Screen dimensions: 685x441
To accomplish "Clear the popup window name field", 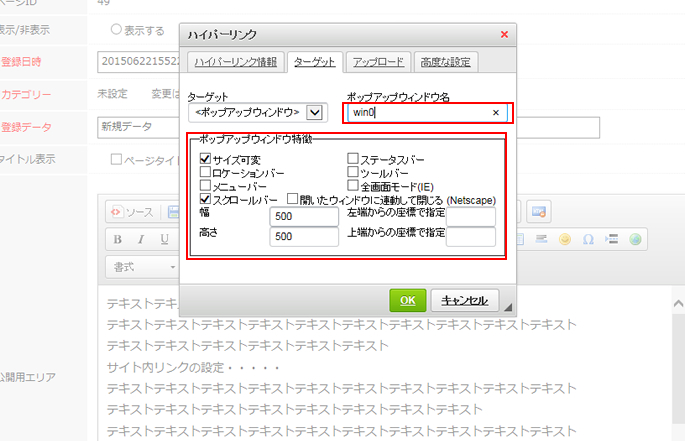I will tap(495, 113).
